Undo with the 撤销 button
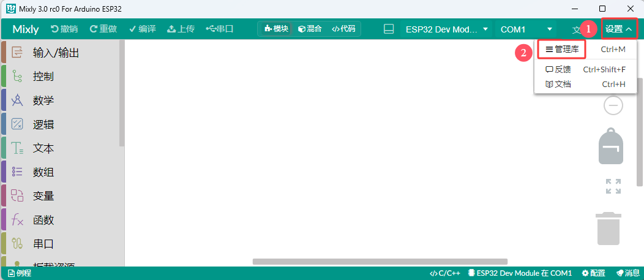644x280 pixels. click(x=64, y=29)
